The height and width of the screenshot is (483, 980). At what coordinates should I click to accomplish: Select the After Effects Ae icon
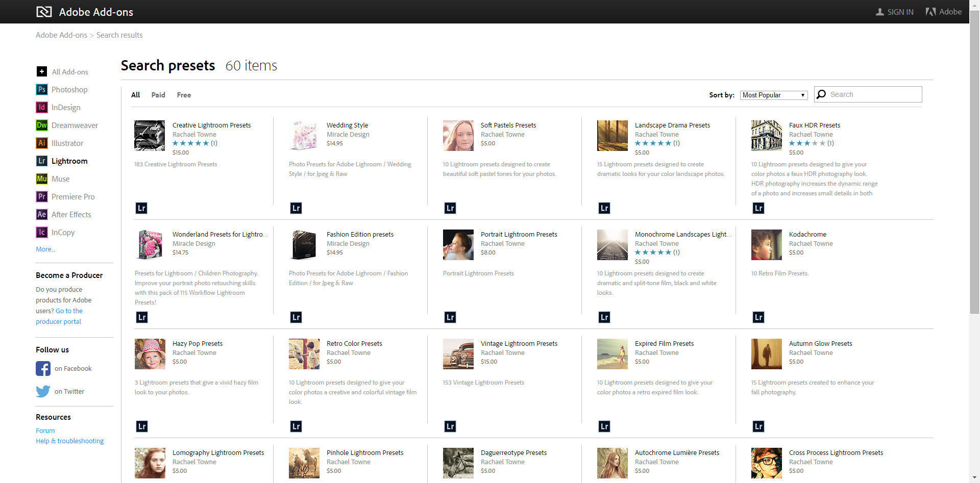[42, 215]
